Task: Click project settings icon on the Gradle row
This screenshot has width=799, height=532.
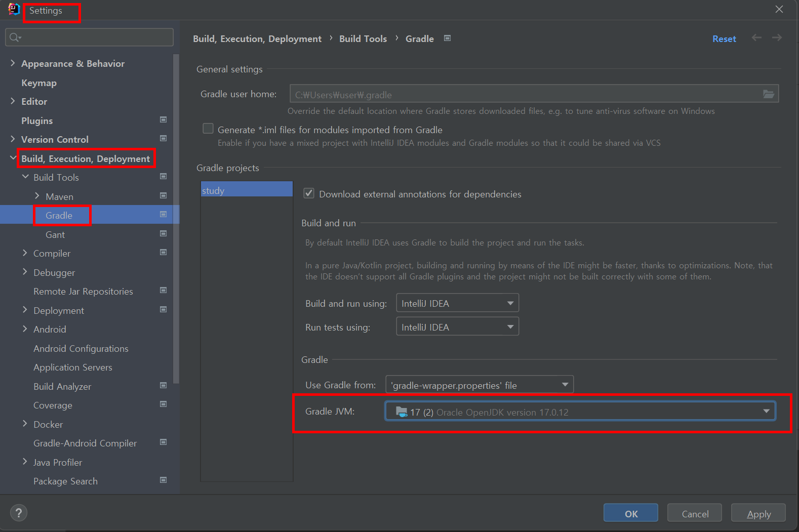Action: (x=163, y=214)
